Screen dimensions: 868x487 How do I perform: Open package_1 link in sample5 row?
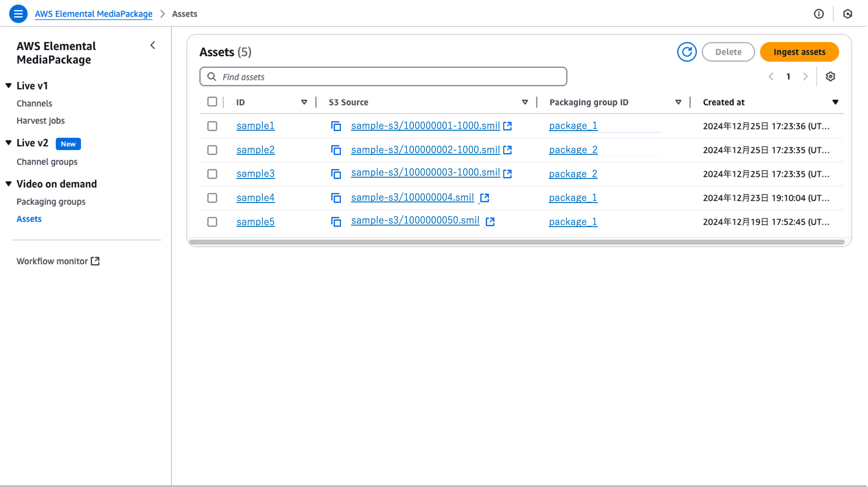coord(573,222)
